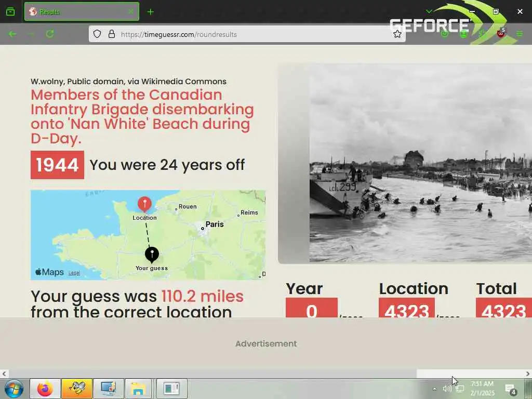Select the 'You were 24 years off' text

[x=167, y=165]
